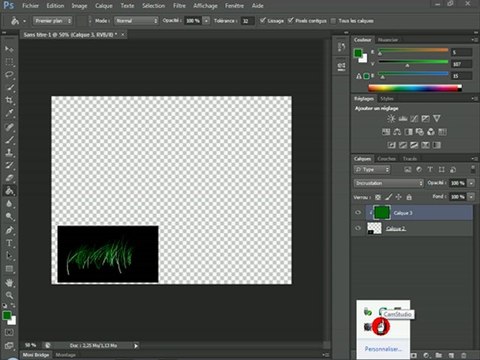
Task: Select the Paint Bucket tool
Action: (x=9, y=191)
